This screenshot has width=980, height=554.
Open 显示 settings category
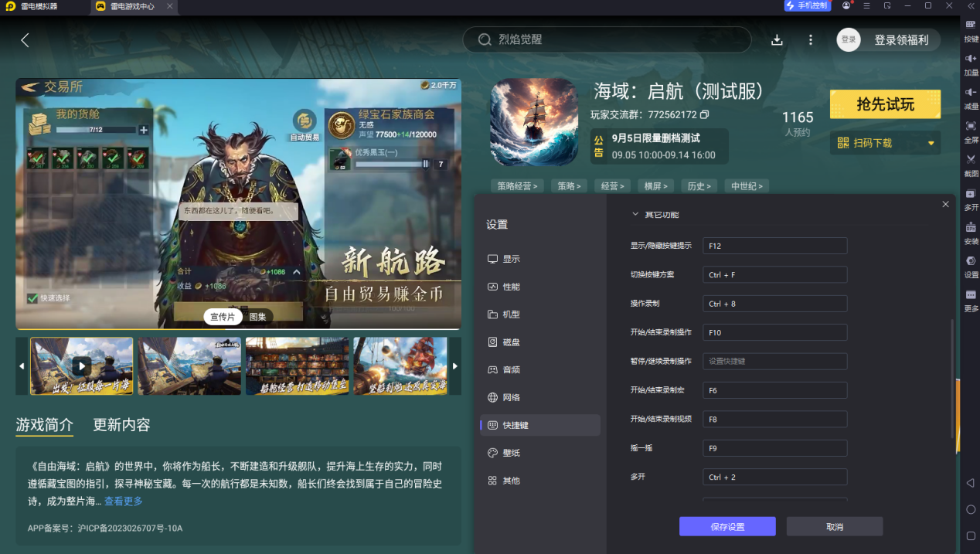coord(540,259)
